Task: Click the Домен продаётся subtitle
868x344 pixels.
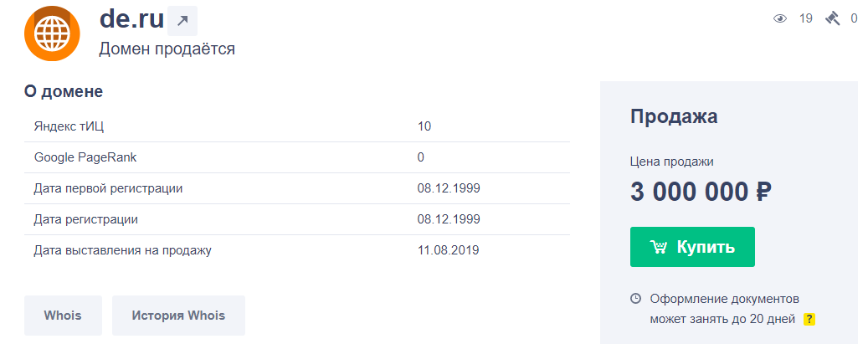Action: pos(167,49)
